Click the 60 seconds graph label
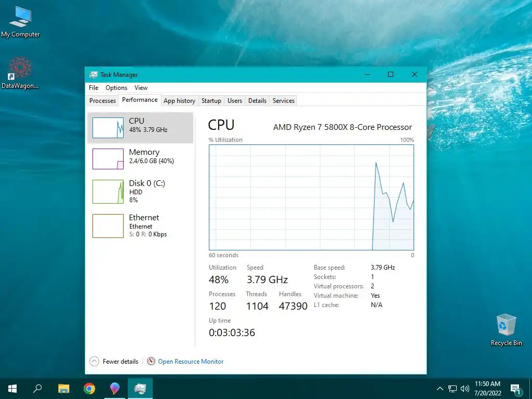The image size is (532, 399). coord(223,255)
